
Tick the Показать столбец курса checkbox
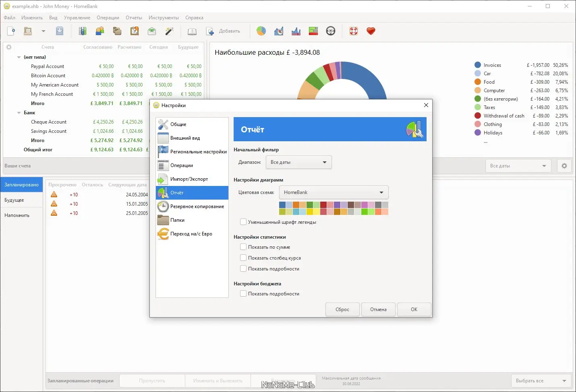243,258
